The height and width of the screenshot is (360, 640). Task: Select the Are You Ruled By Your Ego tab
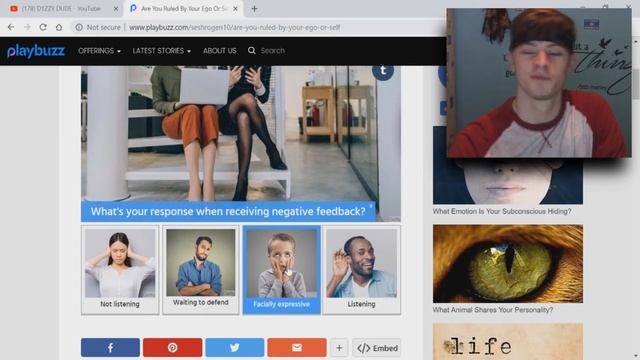click(x=184, y=9)
